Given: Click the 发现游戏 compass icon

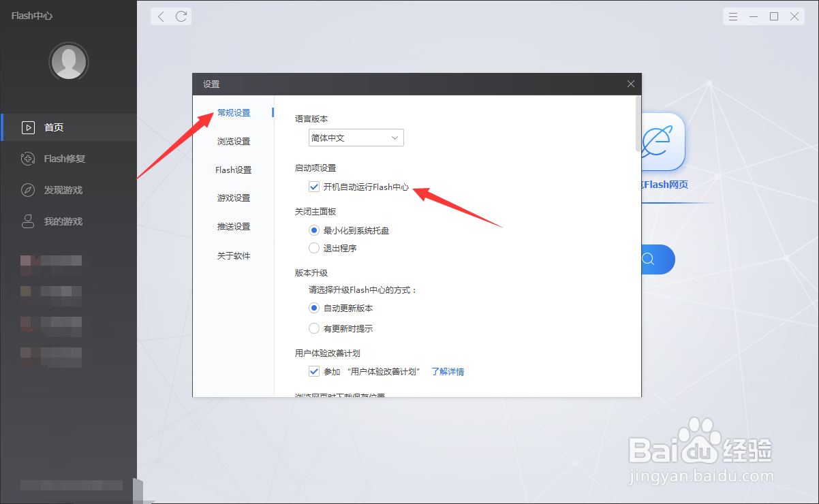Looking at the screenshot, I should point(28,190).
